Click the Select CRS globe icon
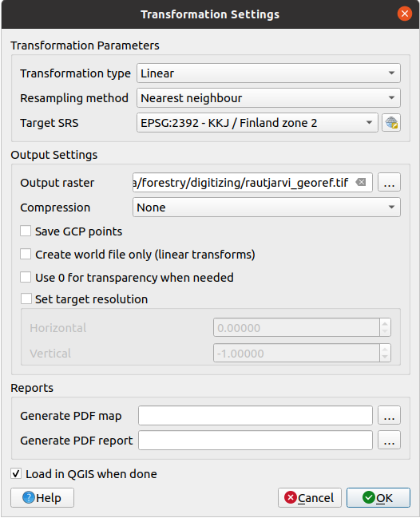This screenshot has height=518, width=420. click(391, 123)
